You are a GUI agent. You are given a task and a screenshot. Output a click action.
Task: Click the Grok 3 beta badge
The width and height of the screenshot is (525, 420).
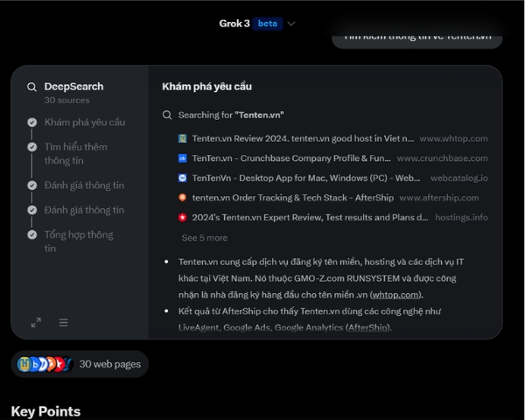tap(268, 24)
